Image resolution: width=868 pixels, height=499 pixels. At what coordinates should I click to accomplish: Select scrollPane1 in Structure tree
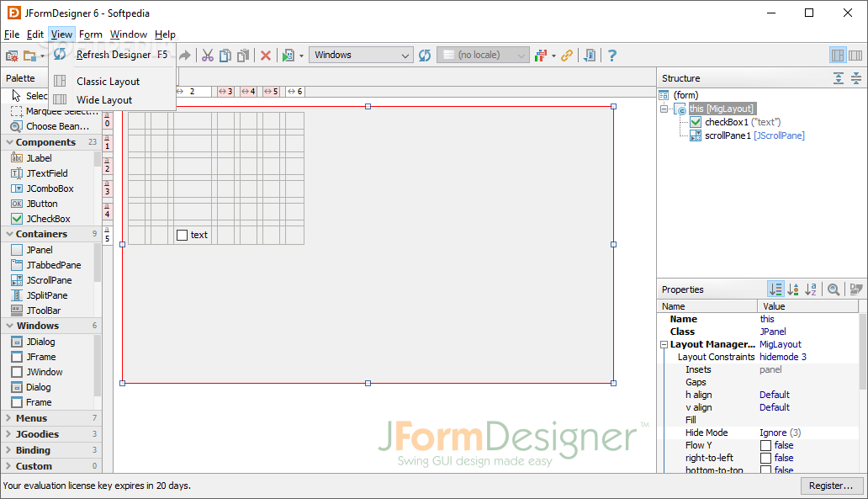(748, 135)
